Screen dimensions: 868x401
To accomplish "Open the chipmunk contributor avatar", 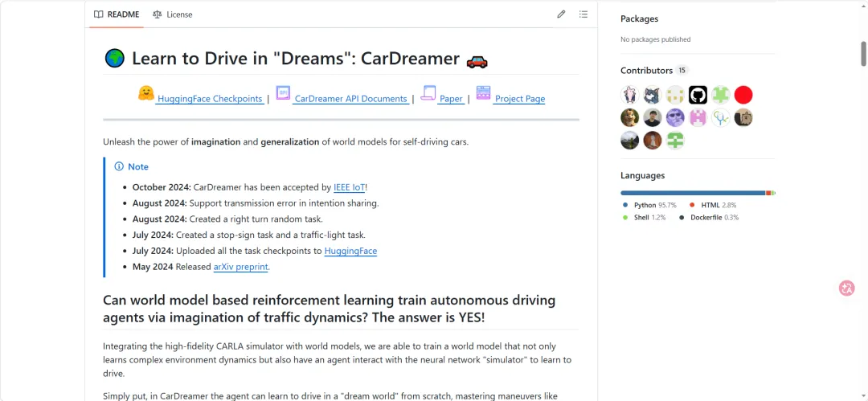I will click(629, 118).
